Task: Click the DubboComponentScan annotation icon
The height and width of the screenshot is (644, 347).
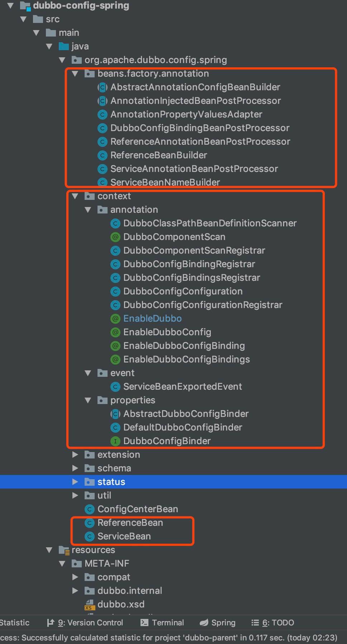Action: (x=115, y=237)
